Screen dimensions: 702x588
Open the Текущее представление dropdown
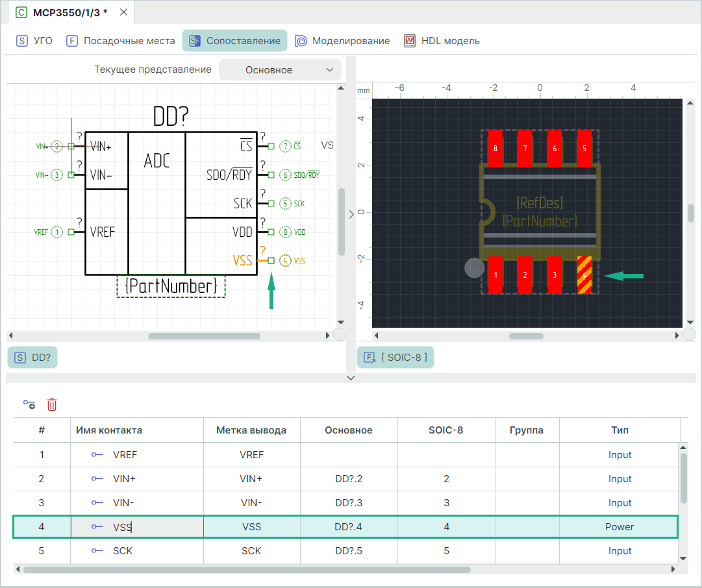click(279, 70)
